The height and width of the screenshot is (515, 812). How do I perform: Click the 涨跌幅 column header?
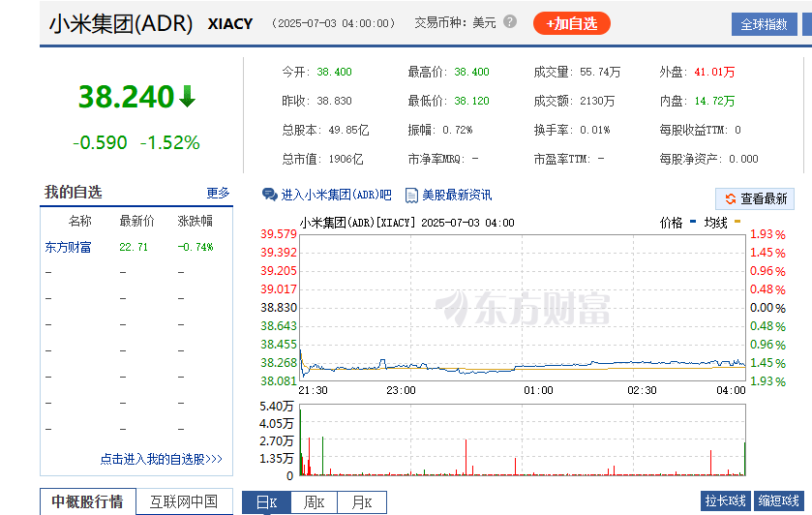tap(195, 222)
